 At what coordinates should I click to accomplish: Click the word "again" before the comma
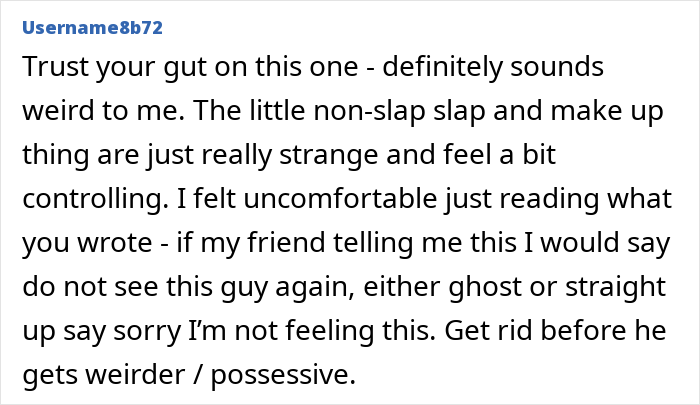coord(311,288)
